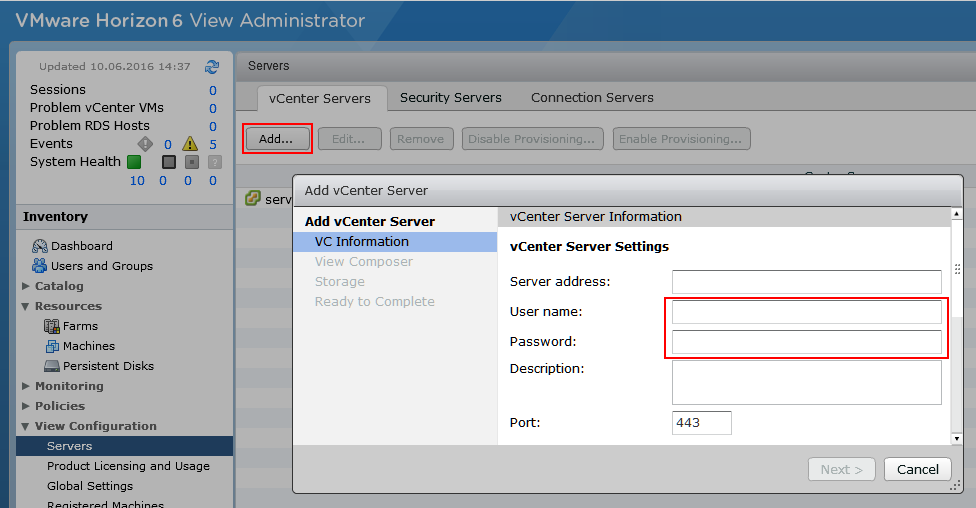976x508 pixels.
Task: Click the Persistent Disks drive icon
Action: click(x=53, y=366)
